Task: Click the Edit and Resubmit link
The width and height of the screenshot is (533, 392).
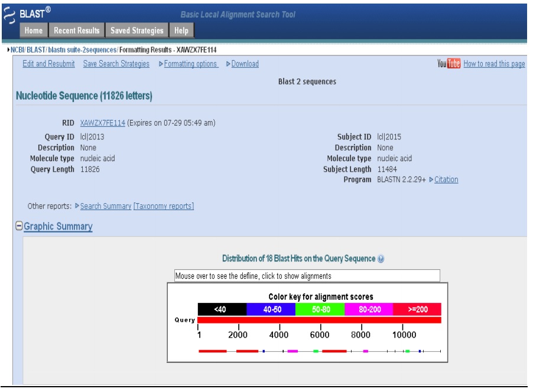Action: pyautogui.click(x=48, y=64)
